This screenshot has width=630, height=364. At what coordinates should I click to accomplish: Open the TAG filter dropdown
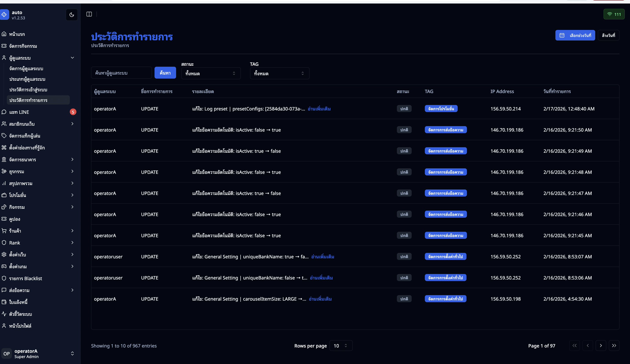[x=279, y=73]
